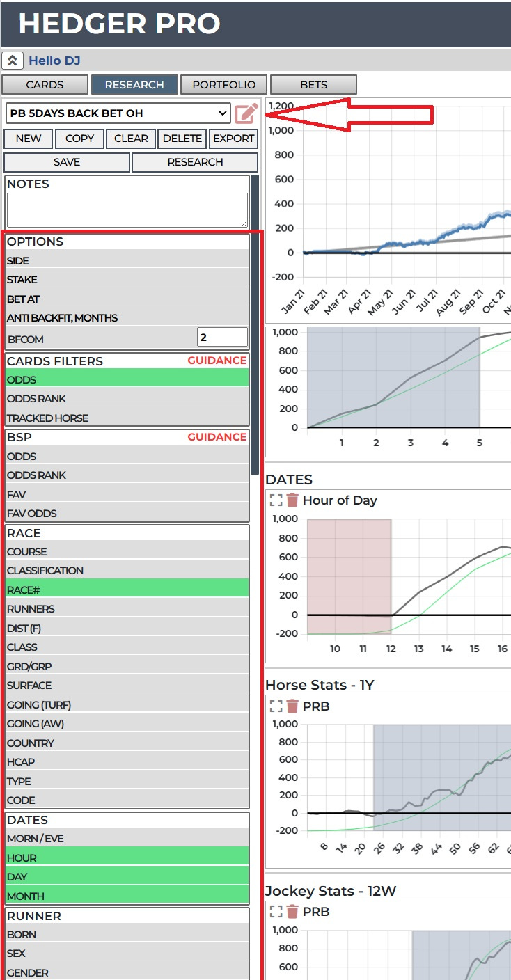The width and height of the screenshot is (511, 980).
Task: Select the HCAP filter row
Action: pos(127,762)
